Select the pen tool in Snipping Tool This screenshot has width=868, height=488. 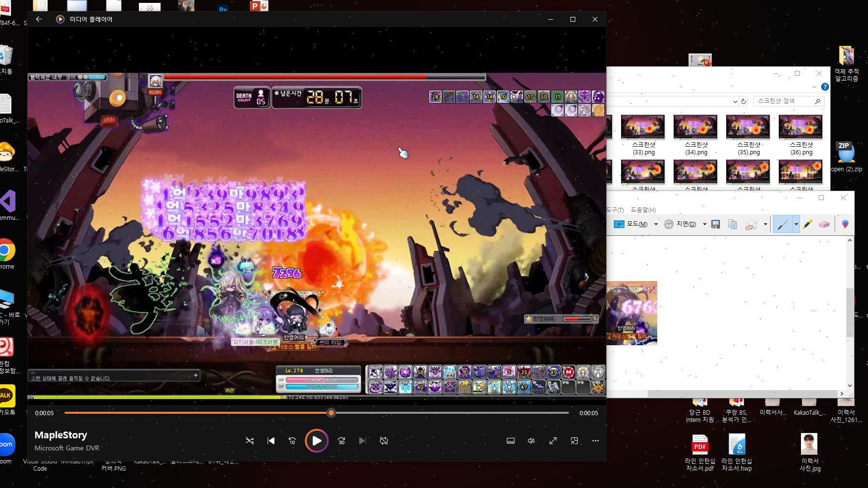782,224
